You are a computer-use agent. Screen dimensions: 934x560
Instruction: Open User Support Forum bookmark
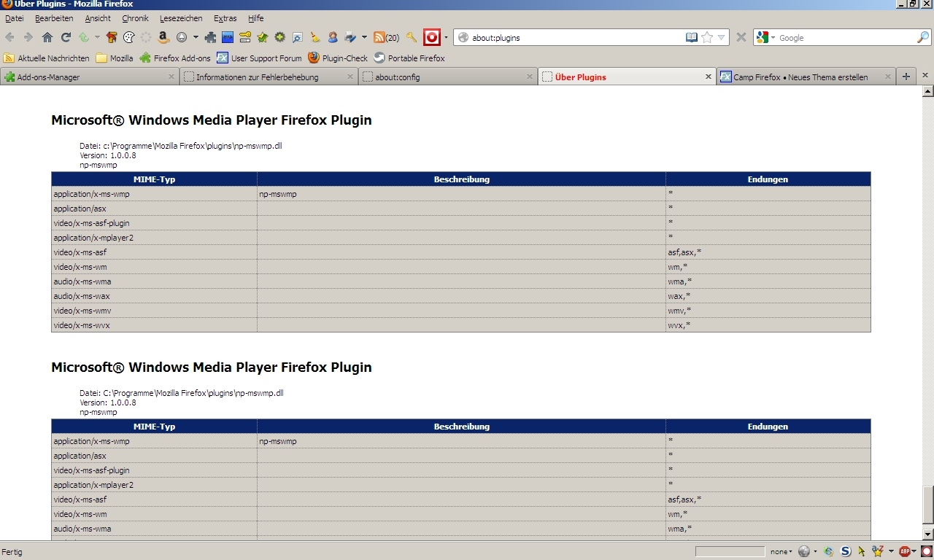(259, 58)
